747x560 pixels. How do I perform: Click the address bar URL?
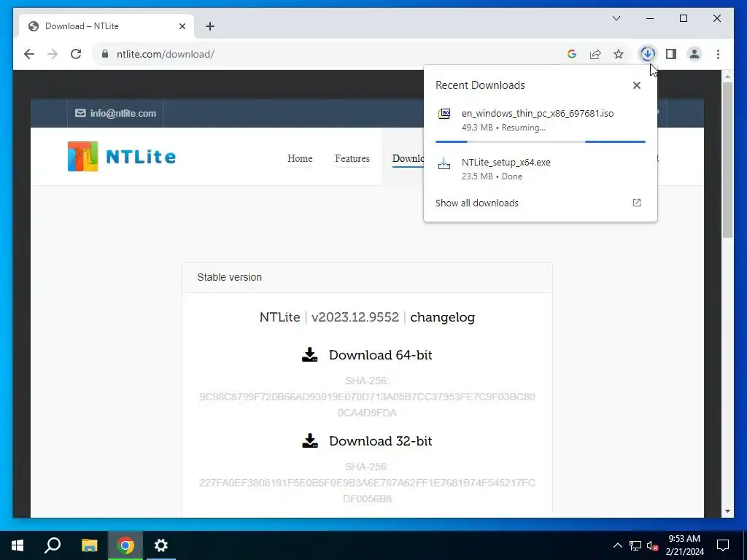click(166, 54)
